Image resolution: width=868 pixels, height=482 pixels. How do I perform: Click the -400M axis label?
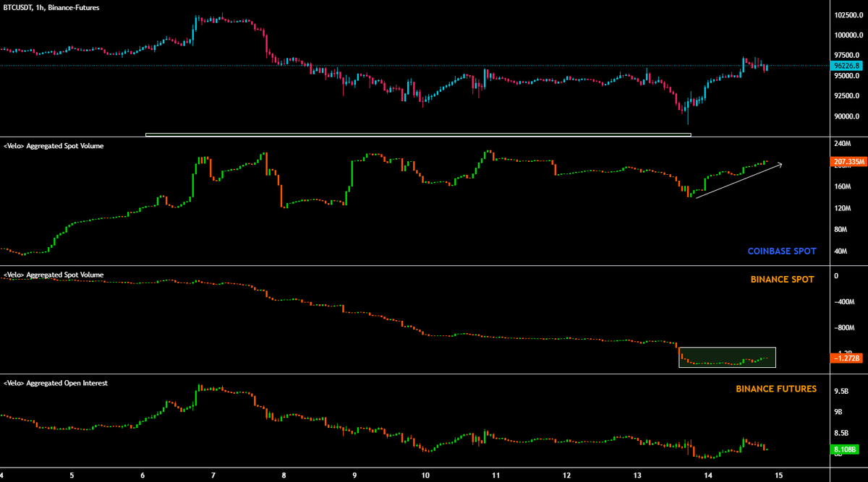point(843,302)
